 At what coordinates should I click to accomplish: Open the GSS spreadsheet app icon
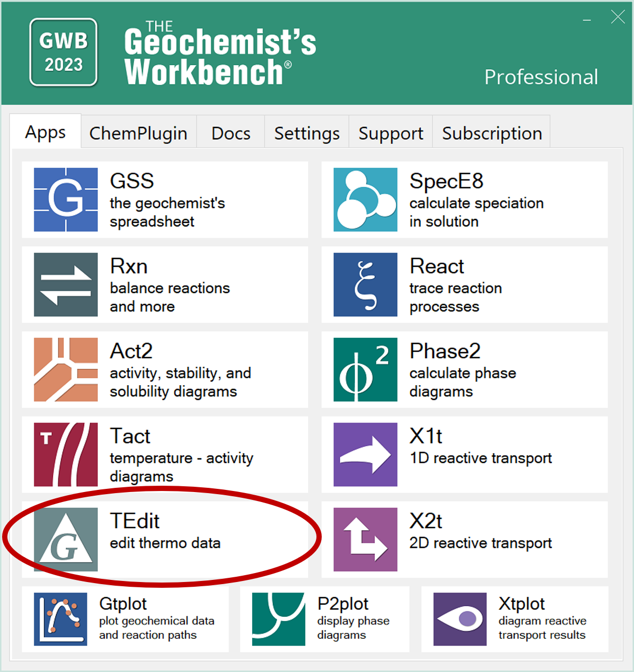pyautogui.click(x=66, y=199)
